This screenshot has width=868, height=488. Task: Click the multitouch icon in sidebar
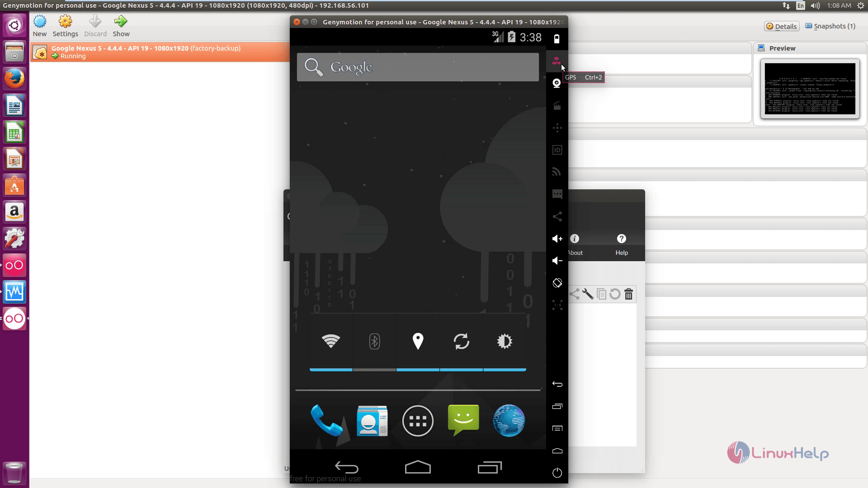tap(557, 127)
